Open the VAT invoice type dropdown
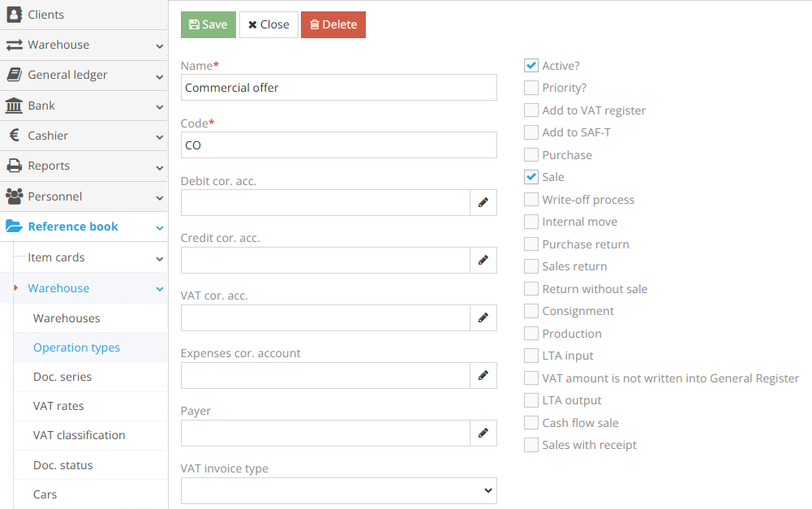This screenshot has height=509, width=812. coord(338,490)
